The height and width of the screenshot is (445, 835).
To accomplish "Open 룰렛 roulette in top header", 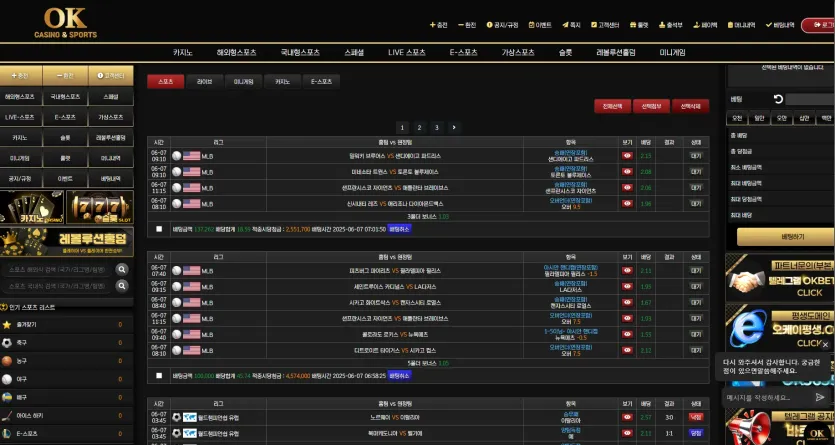I will [x=639, y=25].
